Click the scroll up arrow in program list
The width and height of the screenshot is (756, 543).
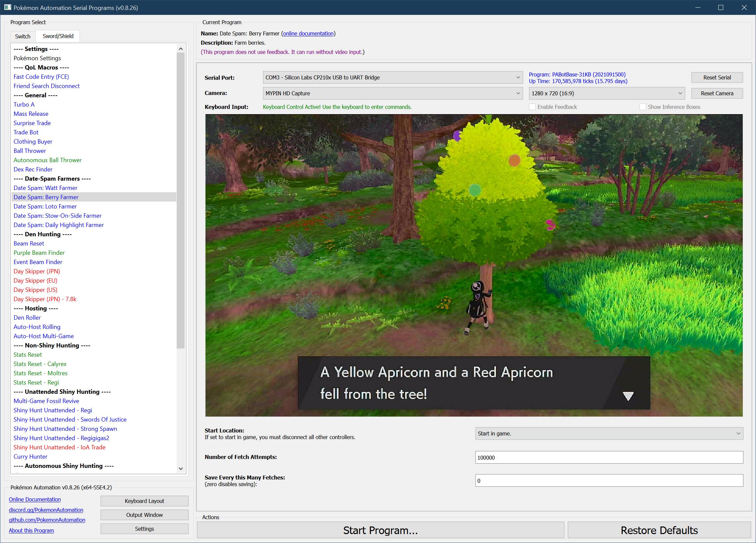tap(181, 49)
